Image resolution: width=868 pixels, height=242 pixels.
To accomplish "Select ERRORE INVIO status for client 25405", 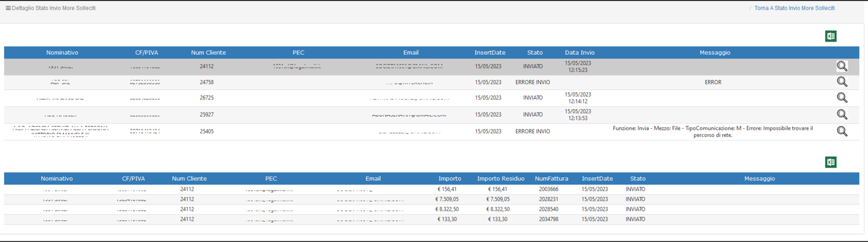I will 533,131.
